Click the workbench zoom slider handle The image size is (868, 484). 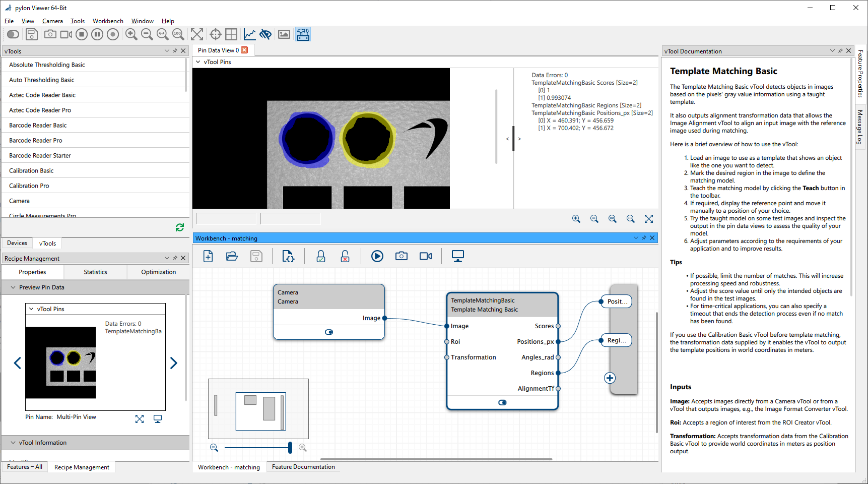click(290, 448)
